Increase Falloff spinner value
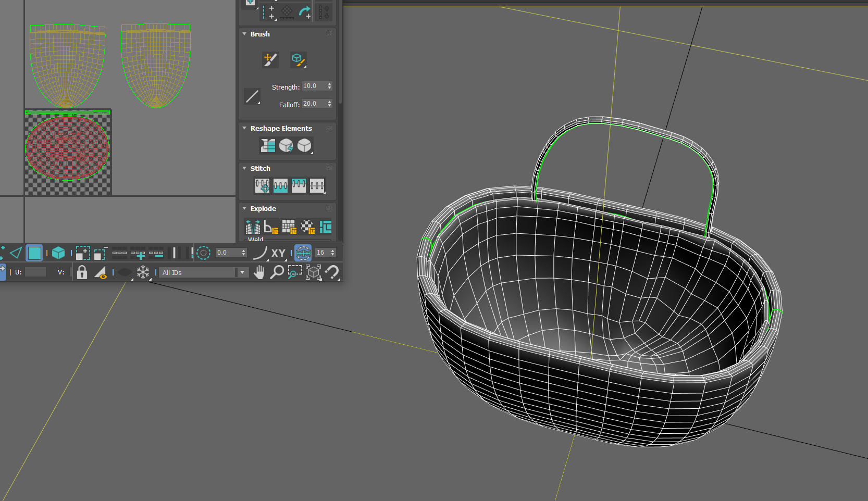 [x=329, y=102]
